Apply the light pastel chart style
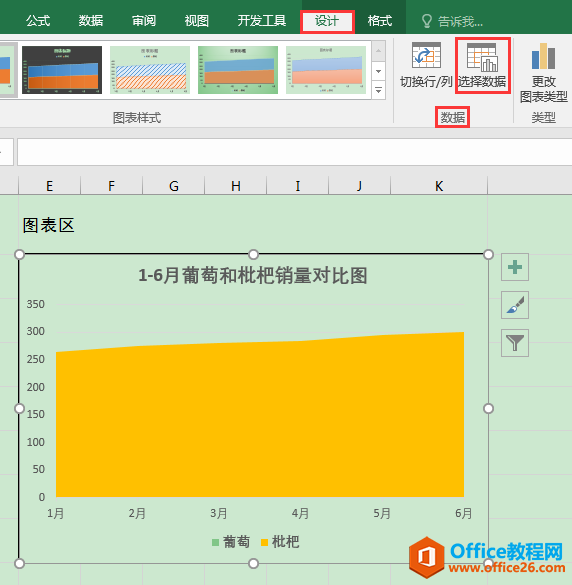Viewport: 572px width, 585px height. [326, 70]
